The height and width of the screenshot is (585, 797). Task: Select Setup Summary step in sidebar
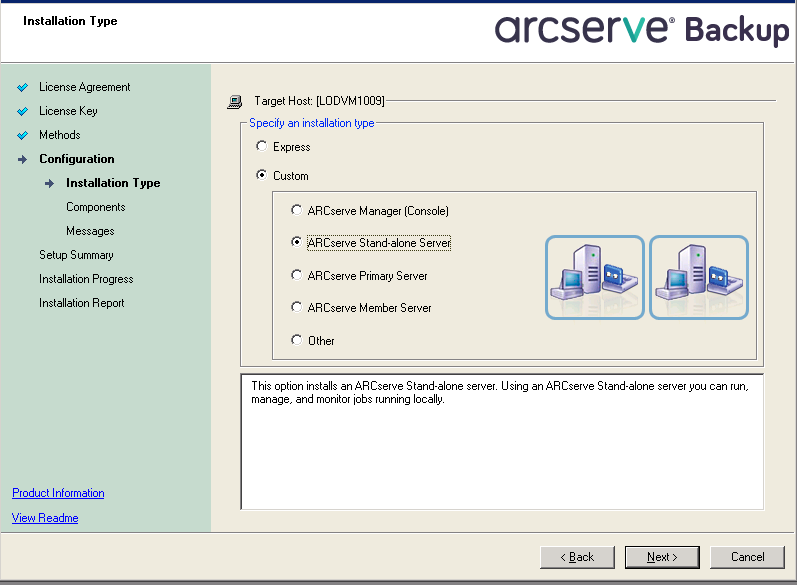[x=76, y=255]
